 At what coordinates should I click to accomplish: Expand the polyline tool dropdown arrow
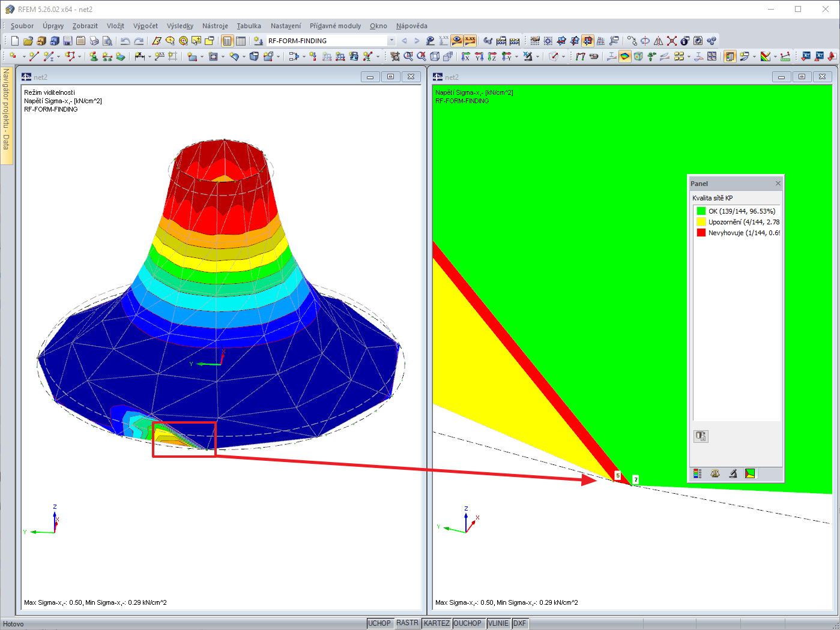click(x=79, y=56)
